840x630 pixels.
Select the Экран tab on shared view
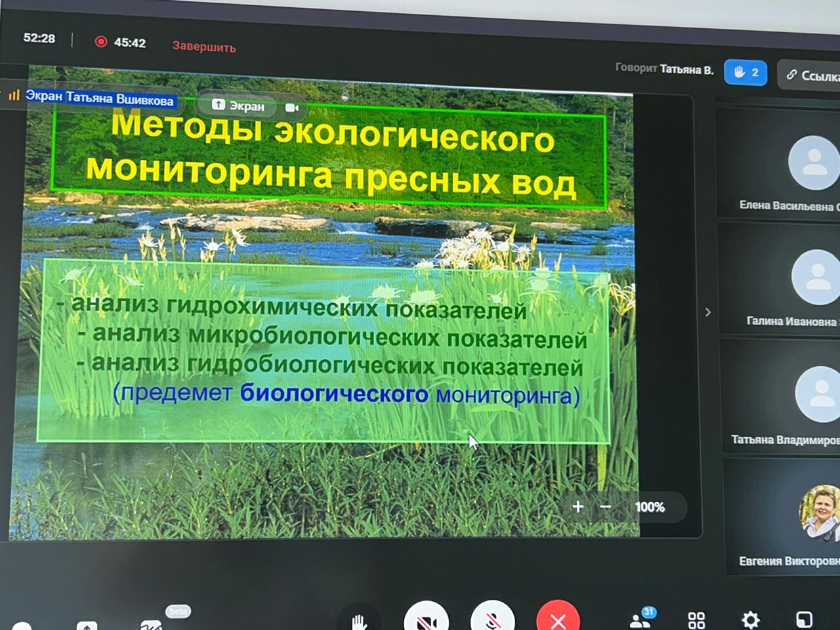(238, 106)
